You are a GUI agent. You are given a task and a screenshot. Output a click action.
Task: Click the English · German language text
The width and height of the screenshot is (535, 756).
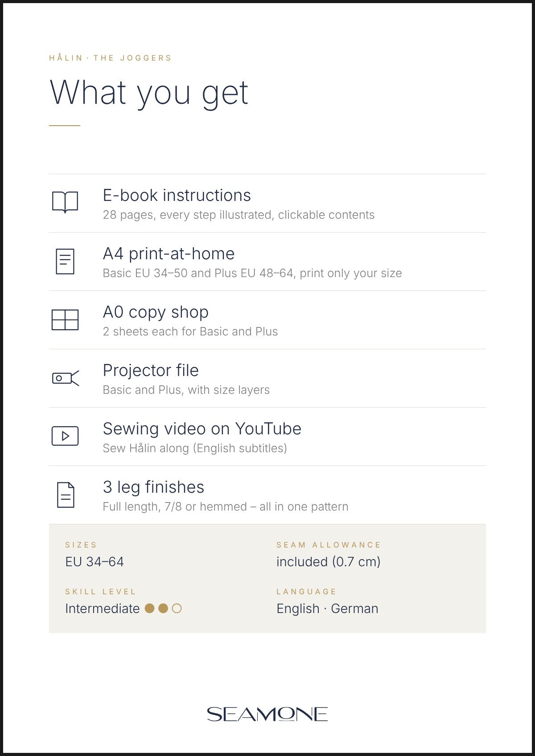point(327,609)
